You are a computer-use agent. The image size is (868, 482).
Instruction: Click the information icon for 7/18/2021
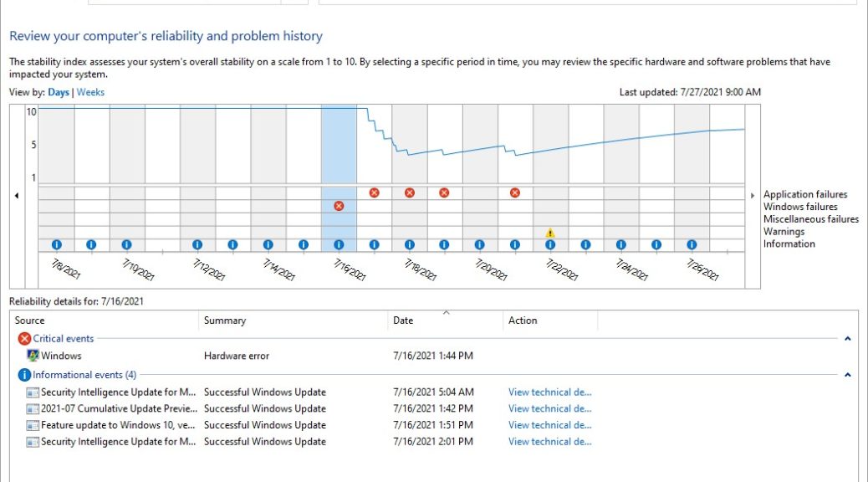point(410,244)
